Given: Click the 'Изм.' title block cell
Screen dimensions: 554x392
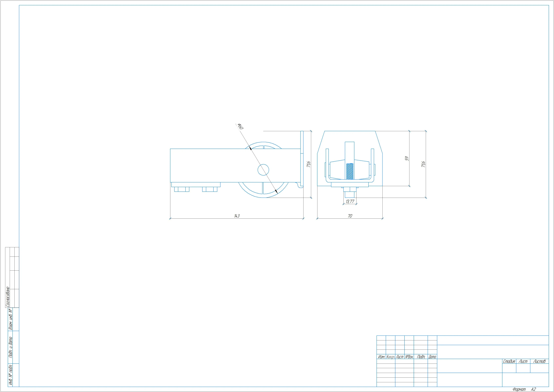Looking at the screenshot, I should pos(381,357).
